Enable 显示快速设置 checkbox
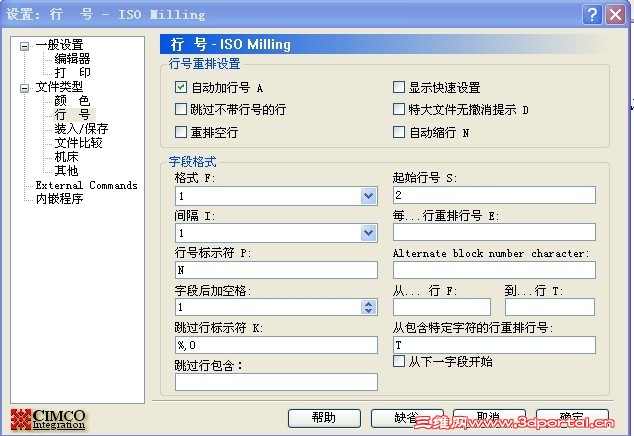The width and height of the screenshot is (634, 436). [399, 87]
